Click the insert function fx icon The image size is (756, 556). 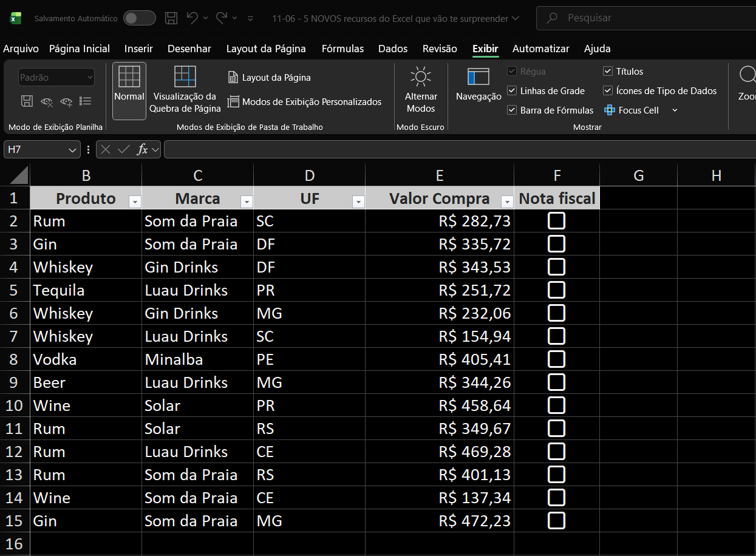click(x=143, y=149)
